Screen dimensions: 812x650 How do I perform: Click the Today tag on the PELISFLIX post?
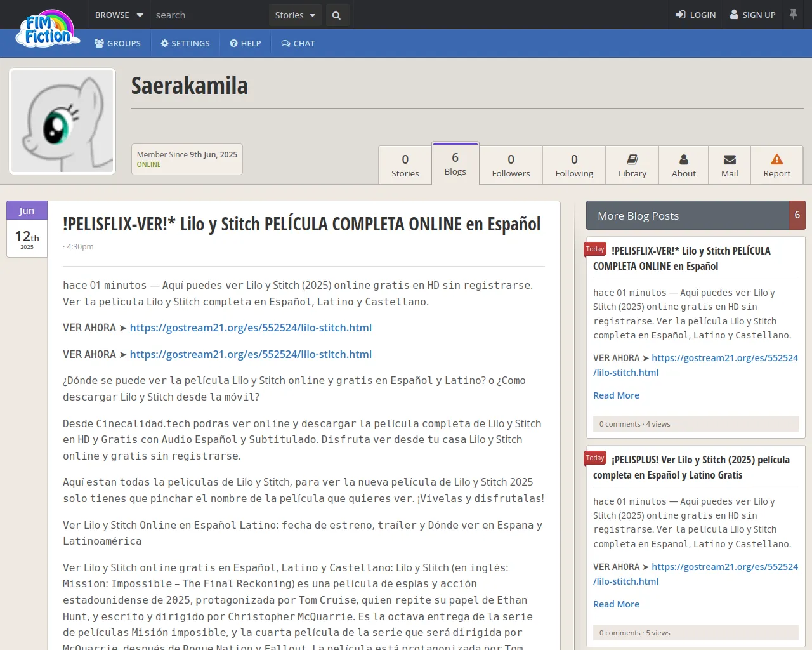click(x=595, y=249)
